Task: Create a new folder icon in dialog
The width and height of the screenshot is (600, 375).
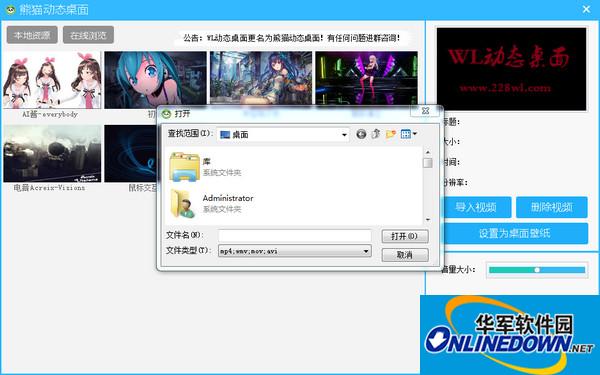Action: [391, 134]
